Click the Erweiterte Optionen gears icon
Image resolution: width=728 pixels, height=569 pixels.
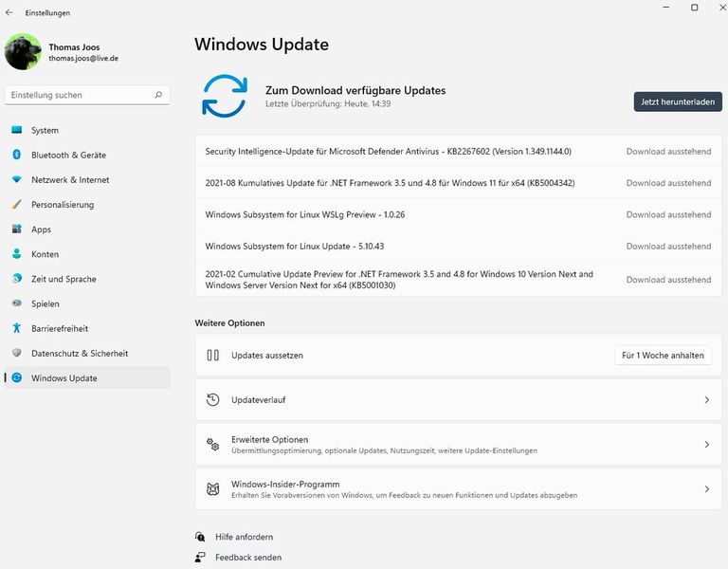[212, 445]
